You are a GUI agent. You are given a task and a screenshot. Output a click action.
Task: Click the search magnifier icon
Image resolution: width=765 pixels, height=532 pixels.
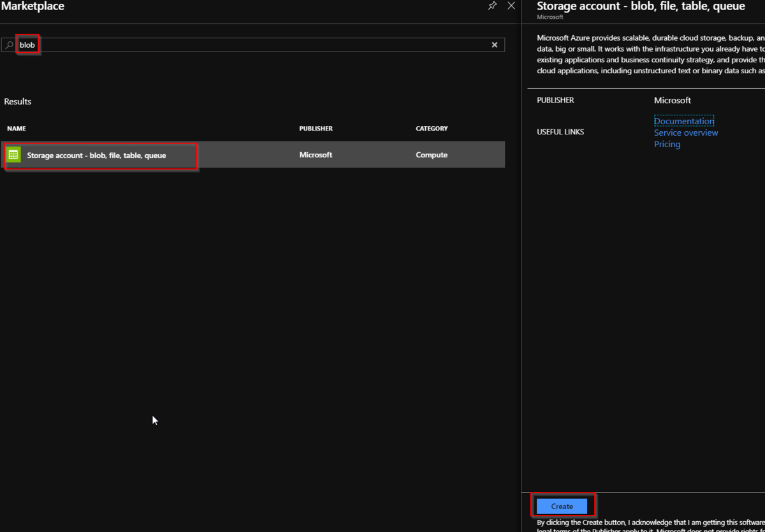coord(10,45)
